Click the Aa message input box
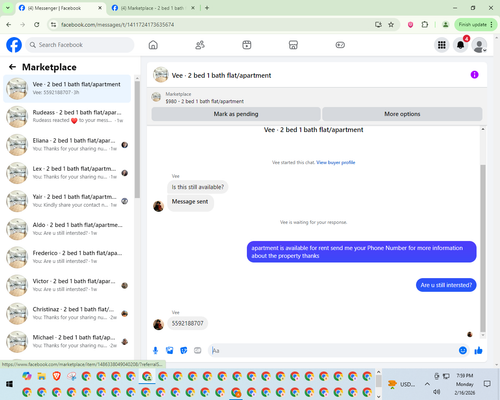 point(333,350)
